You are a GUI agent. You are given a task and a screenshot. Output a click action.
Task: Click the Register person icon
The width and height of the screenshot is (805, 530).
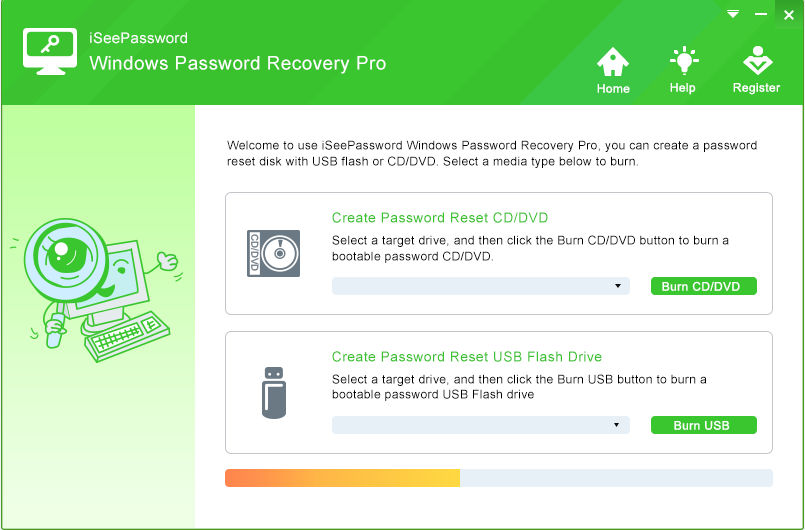[757, 61]
